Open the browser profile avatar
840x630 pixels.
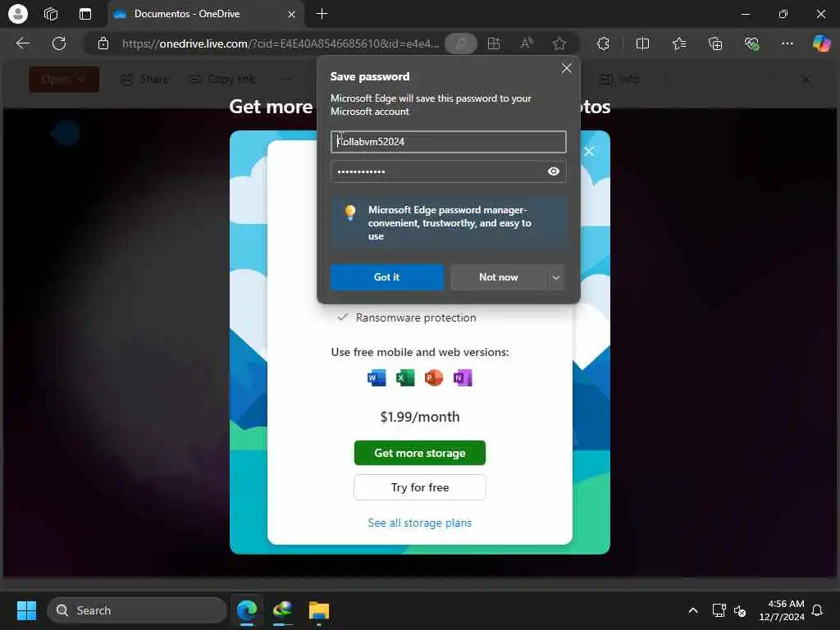[18, 14]
